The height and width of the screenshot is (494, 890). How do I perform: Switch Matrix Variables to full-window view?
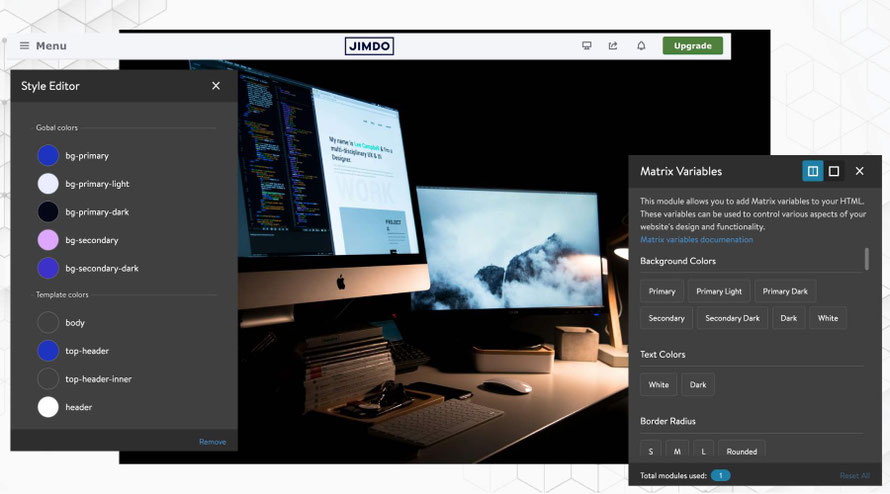pos(834,171)
